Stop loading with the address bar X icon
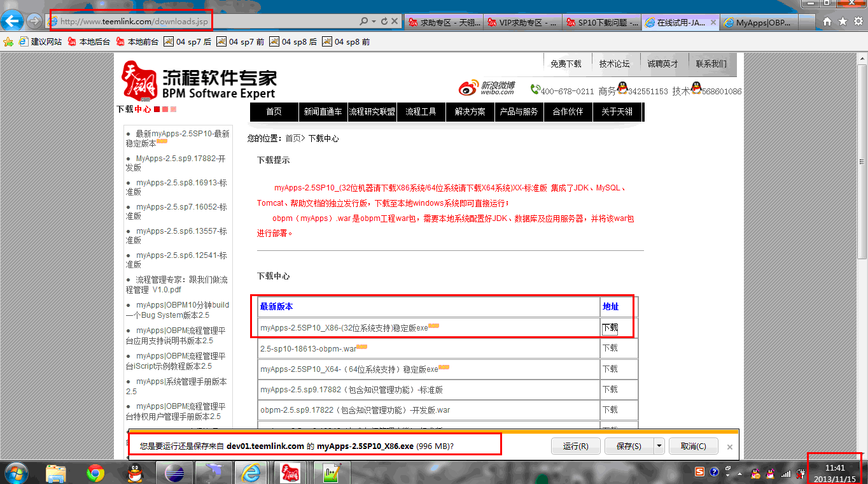 [x=395, y=22]
